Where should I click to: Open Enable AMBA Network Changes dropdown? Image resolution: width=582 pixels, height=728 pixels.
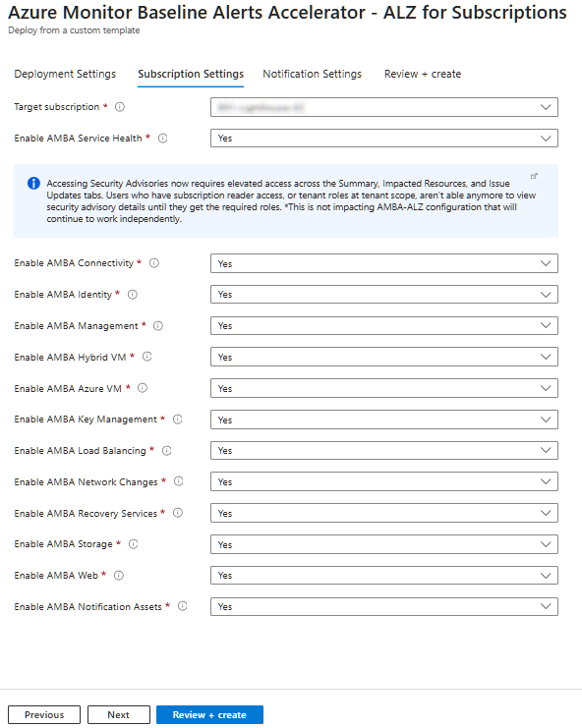[x=384, y=481]
